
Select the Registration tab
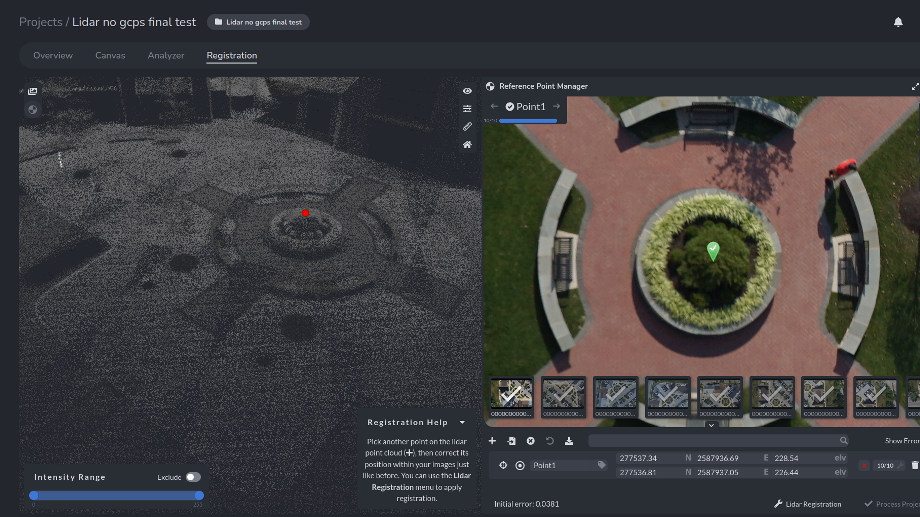point(232,55)
